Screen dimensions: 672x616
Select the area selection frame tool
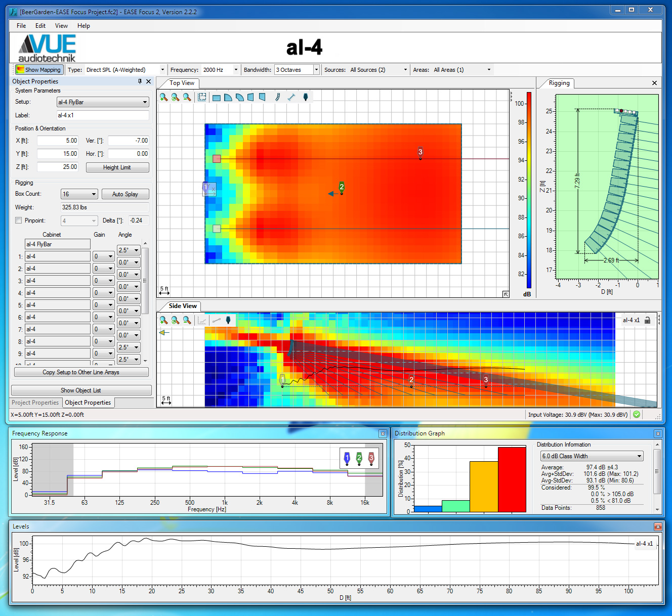(x=202, y=97)
